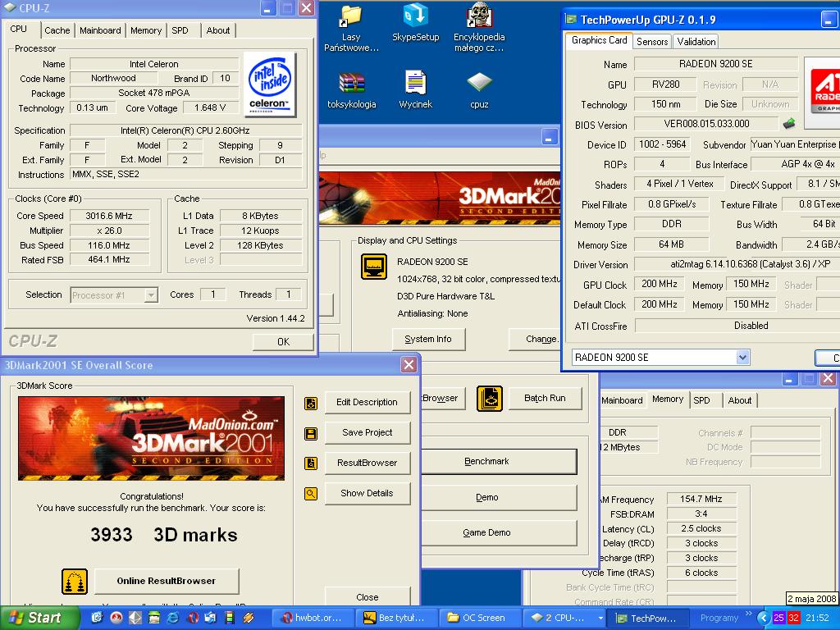Click the Online ResultBrowser tree icon
840x630 pixels.
(x=75, y=582)
